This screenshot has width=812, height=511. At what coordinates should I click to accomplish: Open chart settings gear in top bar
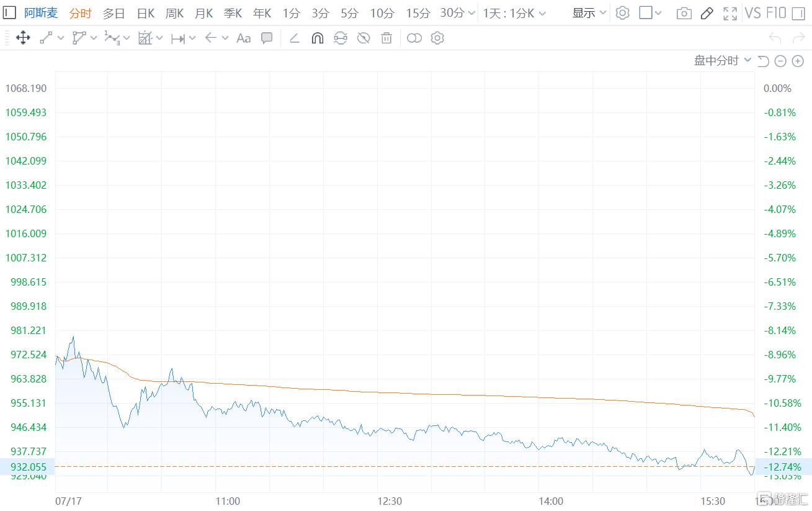click(622, 13)
